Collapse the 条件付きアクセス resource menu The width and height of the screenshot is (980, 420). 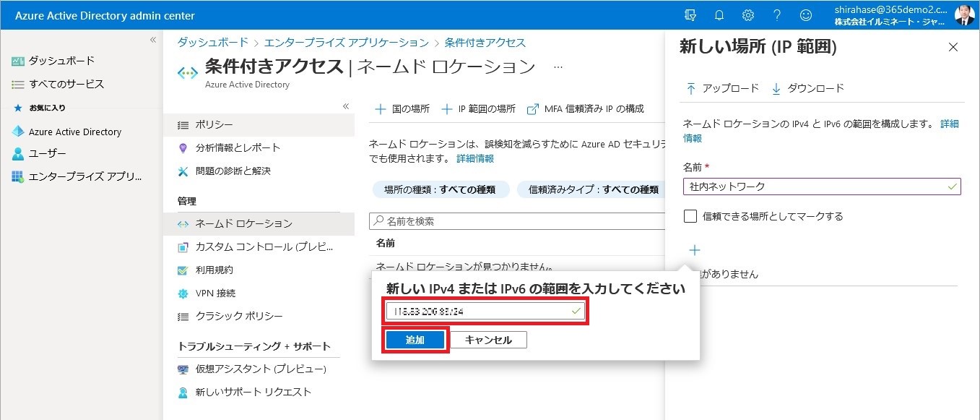pos(345,106)
